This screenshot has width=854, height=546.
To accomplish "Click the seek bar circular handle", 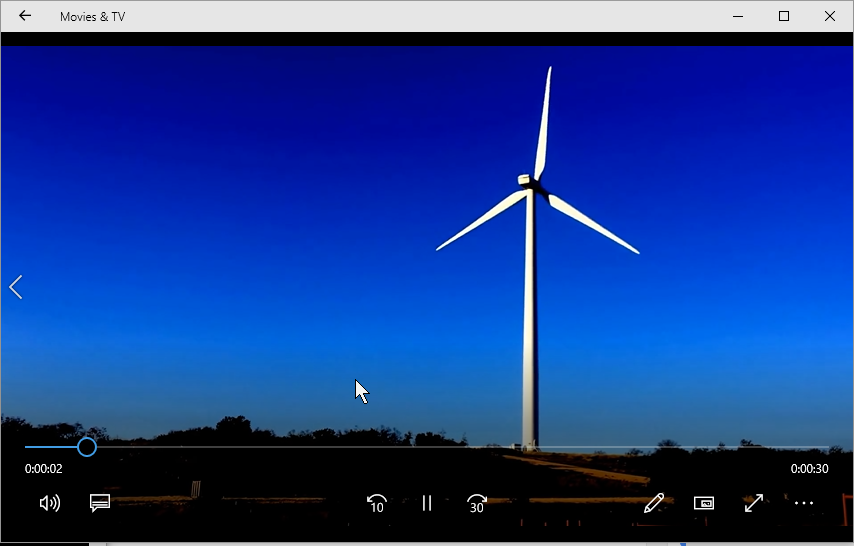I will (87, 447).
